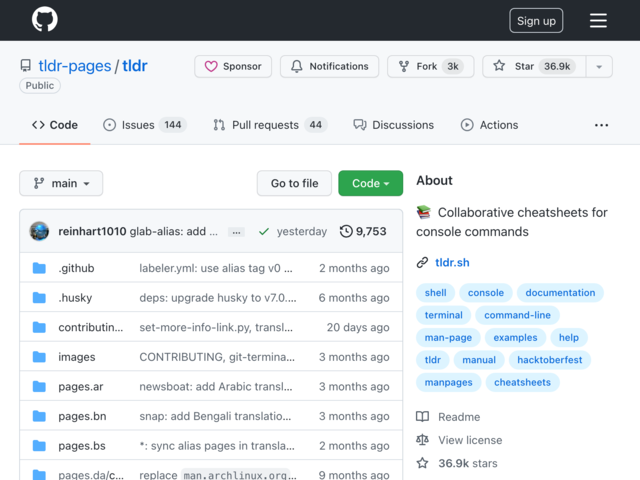Click the book icon next to Readme
640x480 pixels.
coord(422,416)
